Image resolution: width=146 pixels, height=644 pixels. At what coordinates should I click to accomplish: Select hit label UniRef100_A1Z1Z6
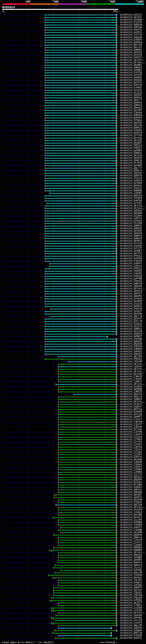[131, 93]
